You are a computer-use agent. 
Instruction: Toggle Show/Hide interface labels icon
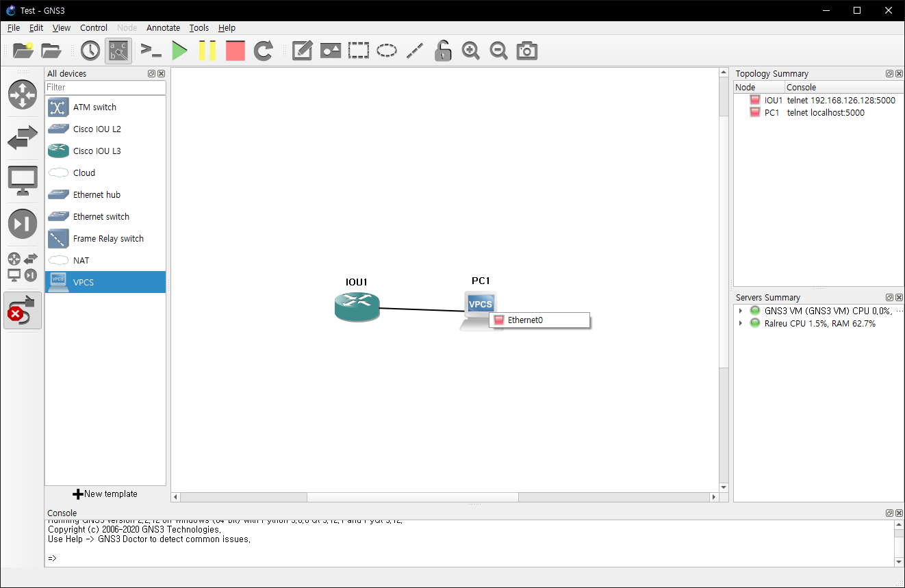pos(118,51)
